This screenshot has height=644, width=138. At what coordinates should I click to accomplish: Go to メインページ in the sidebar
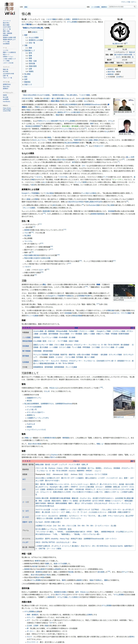pyautogui.click(x=7, y=21)
